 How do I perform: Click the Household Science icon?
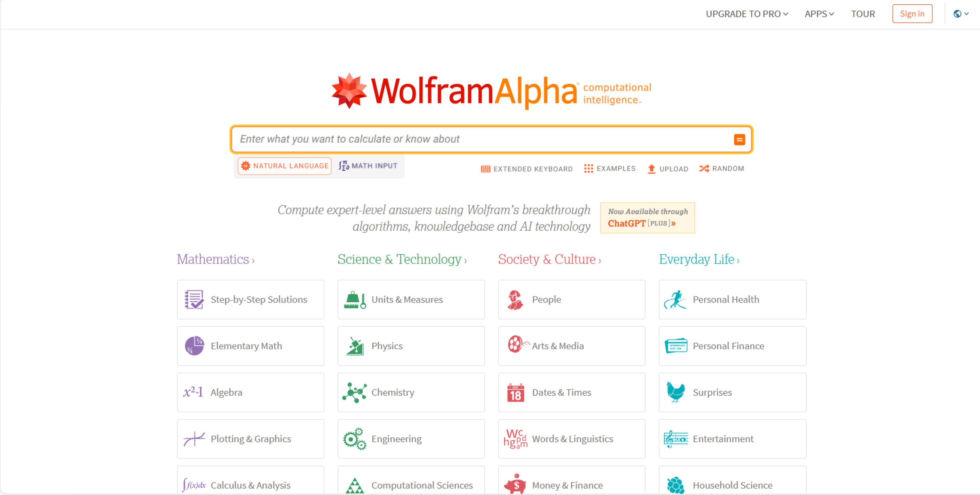coord(676,486)
